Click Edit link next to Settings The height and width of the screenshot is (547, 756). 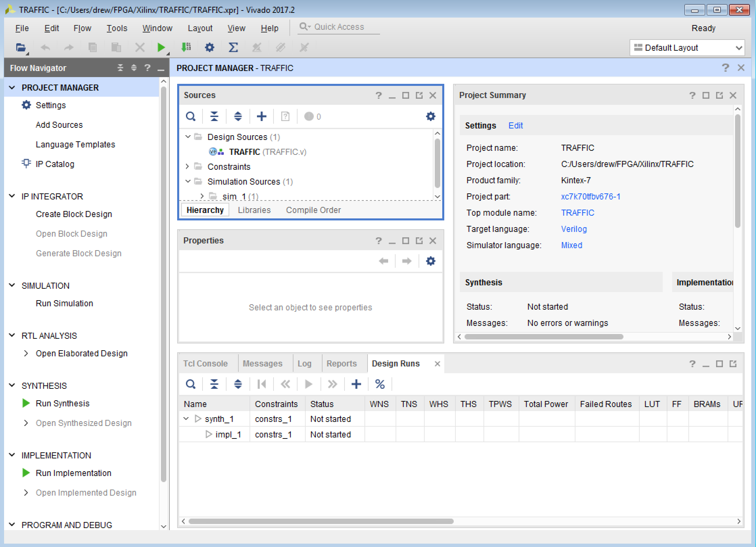516,125
